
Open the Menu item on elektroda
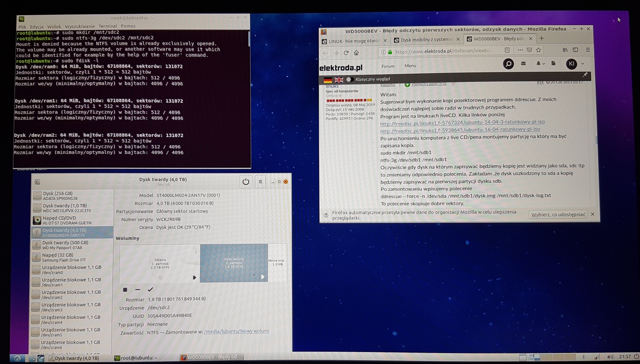tap(410, 66)
